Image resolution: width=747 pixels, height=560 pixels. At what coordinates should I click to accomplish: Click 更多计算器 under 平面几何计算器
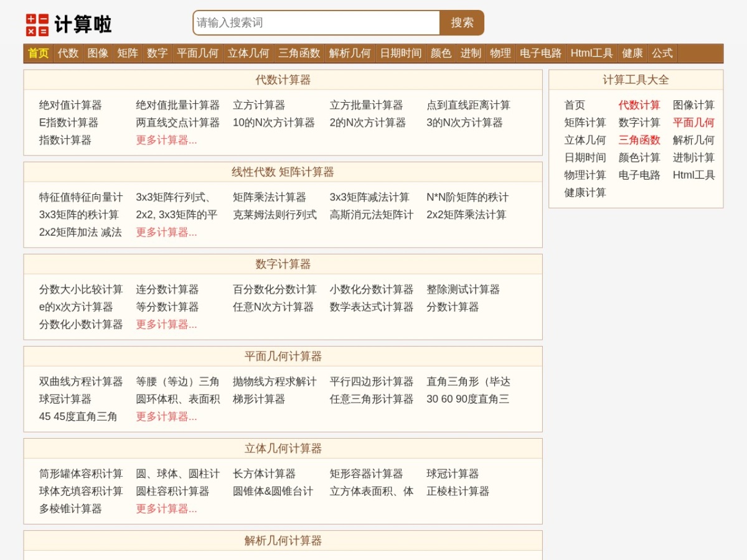(x=166, y=416)
